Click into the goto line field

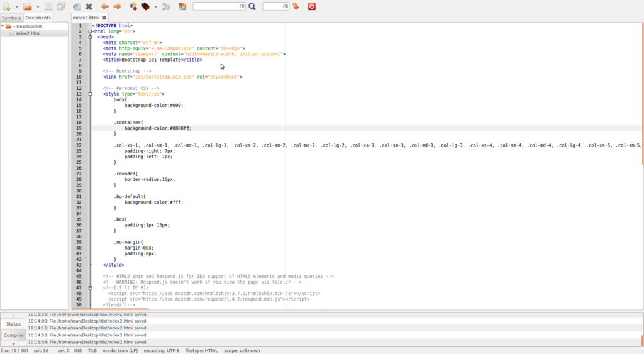[273, 6]
